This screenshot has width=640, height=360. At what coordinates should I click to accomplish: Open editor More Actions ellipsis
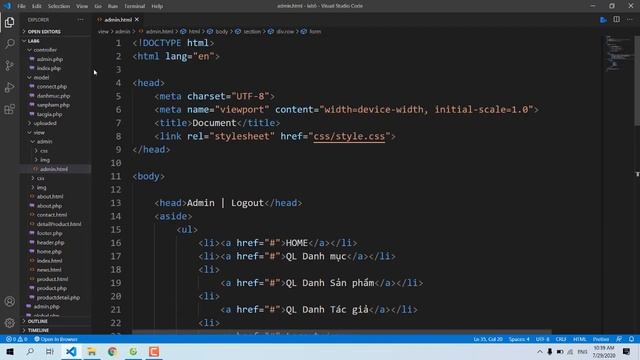click(629, 19)
